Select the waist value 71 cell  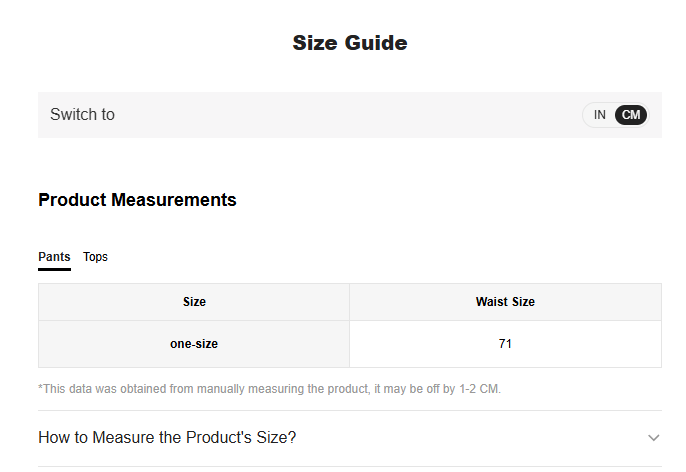click(505, 344)
